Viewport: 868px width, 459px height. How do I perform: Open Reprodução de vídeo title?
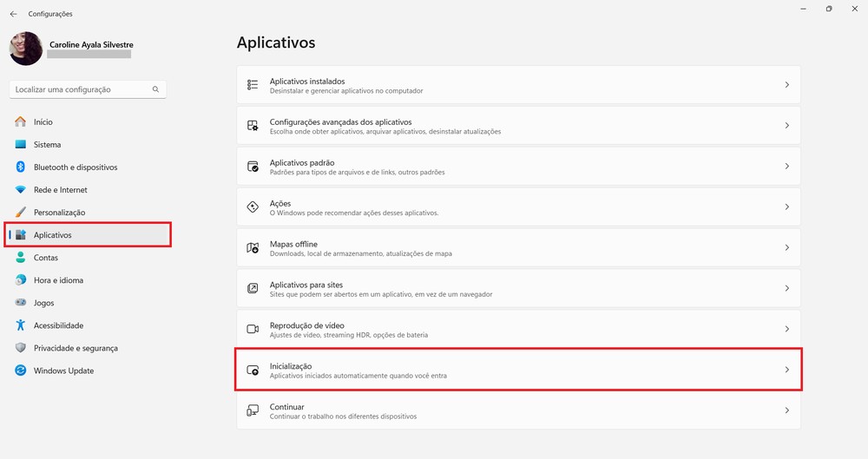(306, 325)
